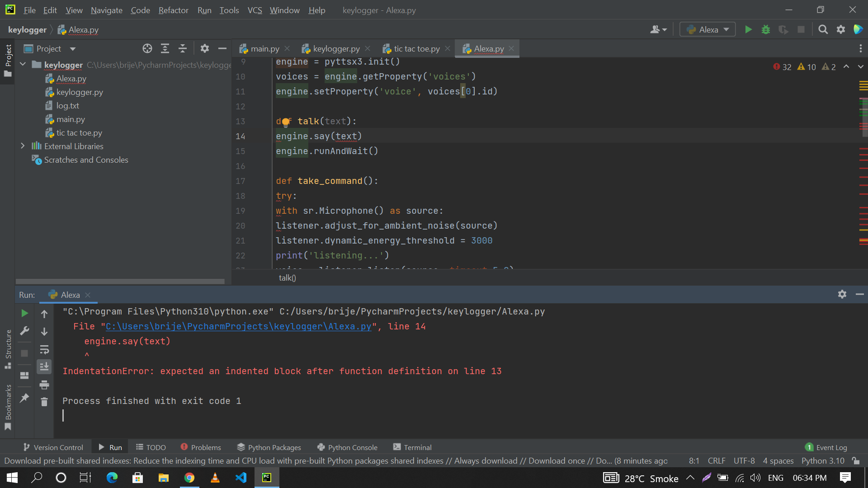Disable scroll-to-end in the Run console

pos(44,366)
